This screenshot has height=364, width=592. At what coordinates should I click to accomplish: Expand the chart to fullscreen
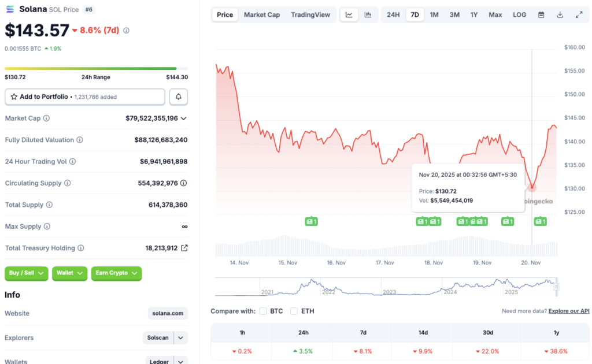(578, 14)
